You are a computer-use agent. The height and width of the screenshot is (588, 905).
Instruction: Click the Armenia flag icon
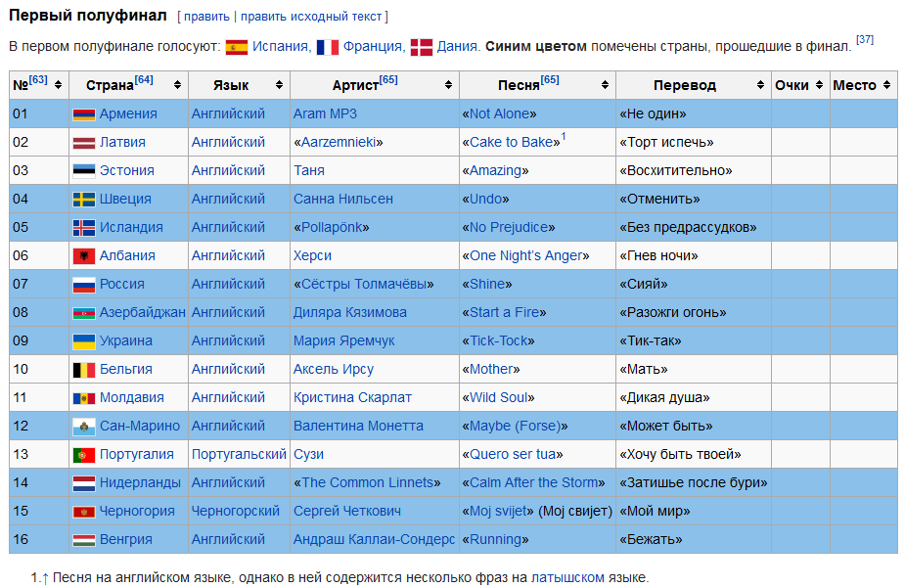(x=83, y=114)
